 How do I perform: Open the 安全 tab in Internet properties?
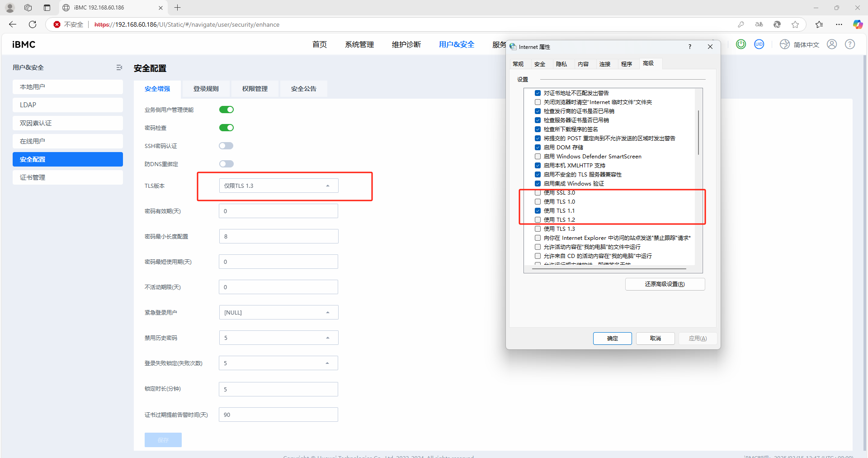[539, 64]
